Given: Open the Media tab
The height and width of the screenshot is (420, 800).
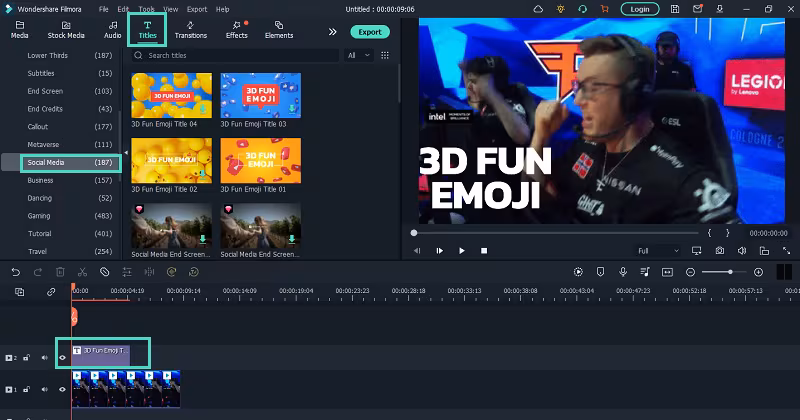Looking at the screenshot, I should point(19,30).
